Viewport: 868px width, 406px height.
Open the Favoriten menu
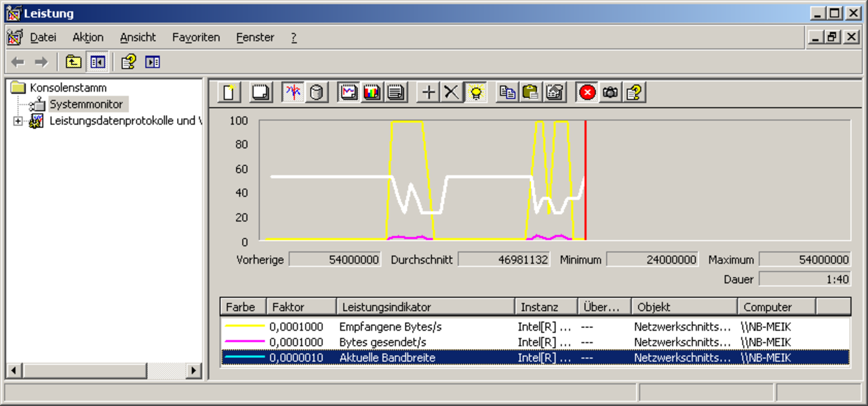pyautogui.click(x=196, y=37)
